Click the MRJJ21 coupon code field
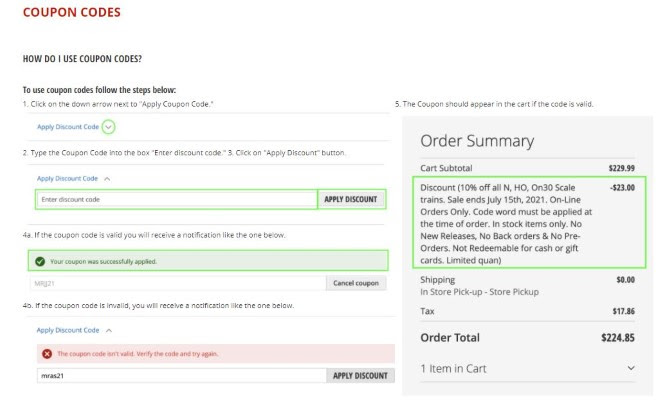Screen dimensions: 660x409 (178, 283)
